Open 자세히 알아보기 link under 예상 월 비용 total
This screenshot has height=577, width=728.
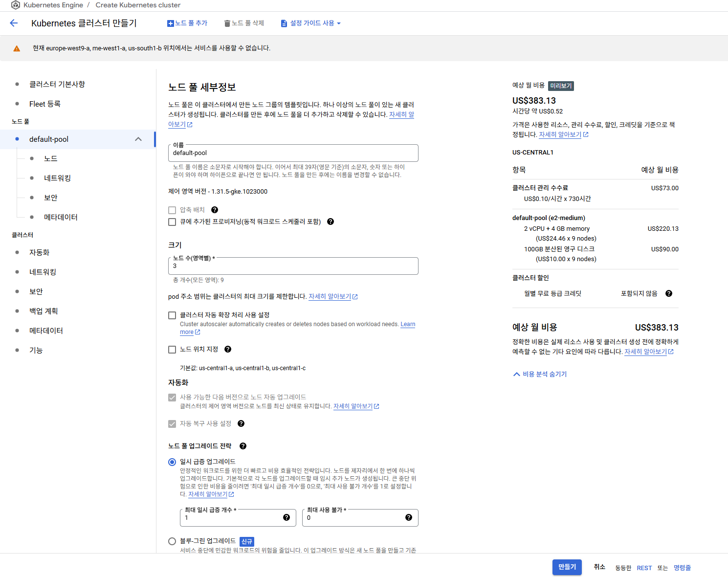pyautogui.click(x=649, y=352)
